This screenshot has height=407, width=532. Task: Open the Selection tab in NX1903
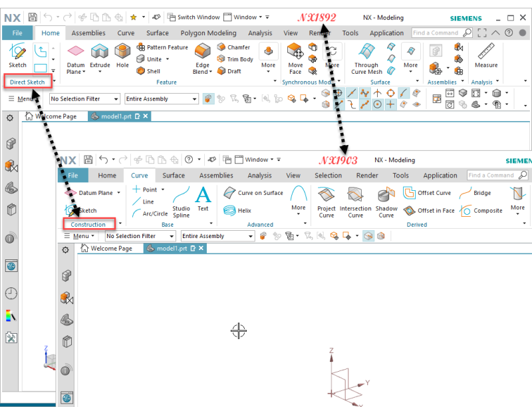tap(328, 176)
